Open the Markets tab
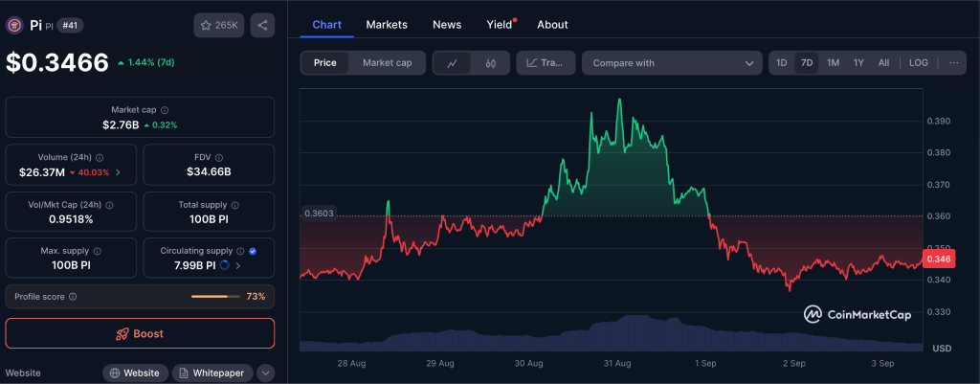980x384 pixels. [x=387, y=25]
